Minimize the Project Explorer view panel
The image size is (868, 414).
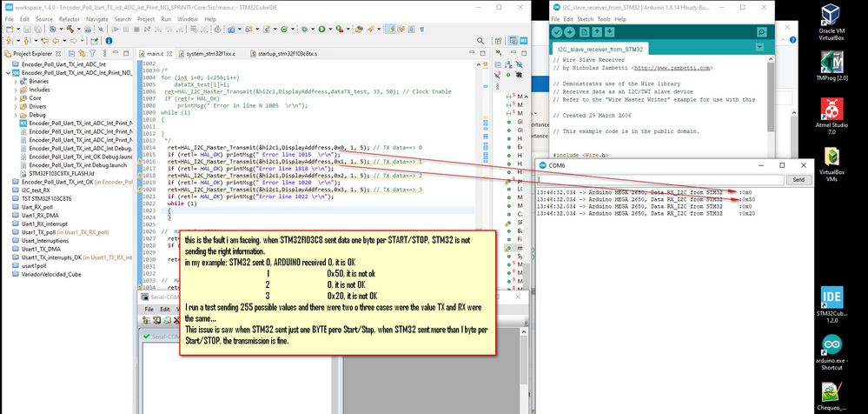pos(116,53)
